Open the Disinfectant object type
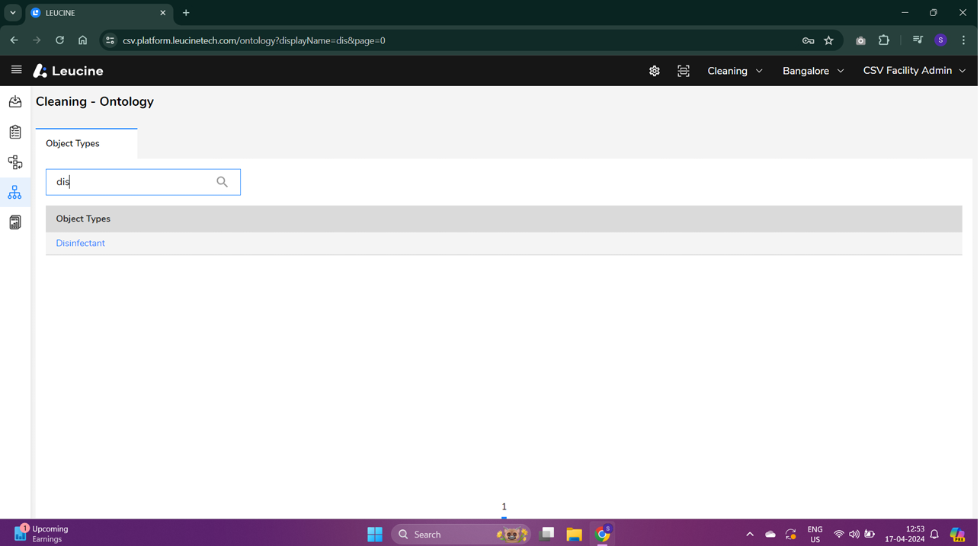Viewport: 980px width, 546px height. point(81,244)
